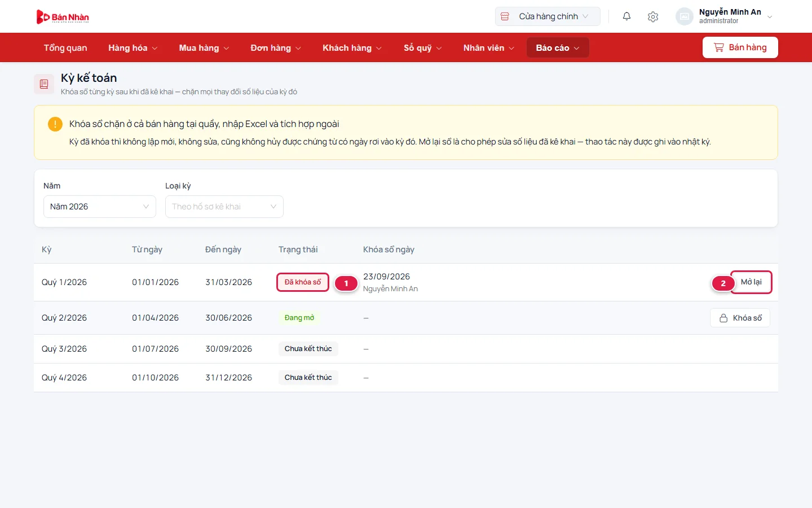The width and height of the screenshot is (812, 508).
Task: Click Mở lại for Quý 1/2026
Action: [x=751, y=282]
